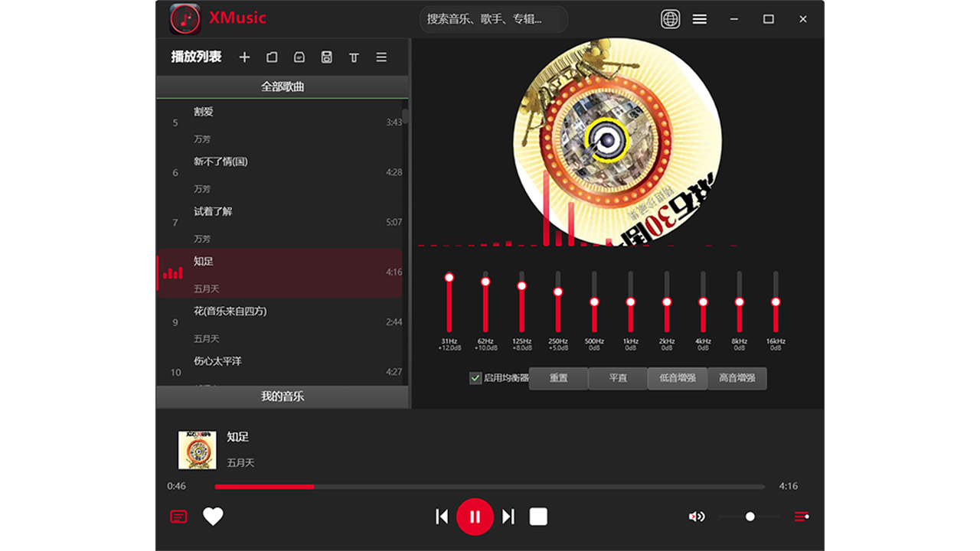Screen dimensions: 980x551
Task: Open the playlist list-menu icon
Action: (x=381, y=57)
